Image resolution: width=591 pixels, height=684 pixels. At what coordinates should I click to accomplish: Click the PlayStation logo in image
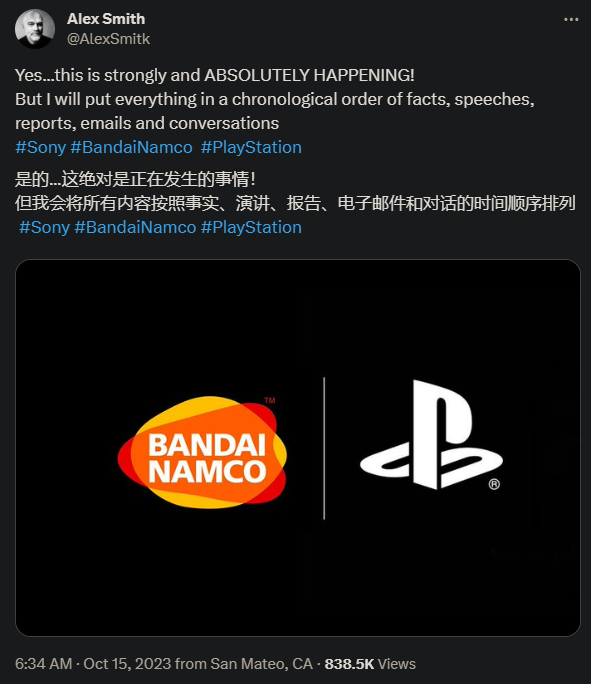pyautogui.click(x=431, y=434)
